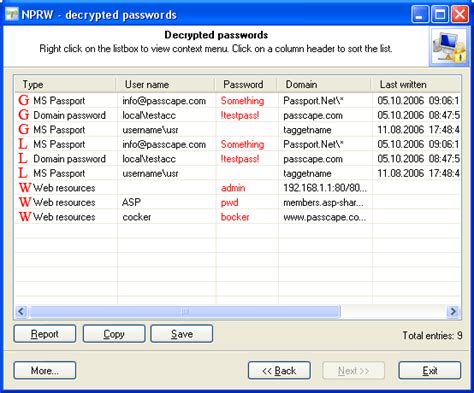Select the 'www.passcape.co...' domain cell
This screenshot has width=474, height=393.
(x=325, y=217)
